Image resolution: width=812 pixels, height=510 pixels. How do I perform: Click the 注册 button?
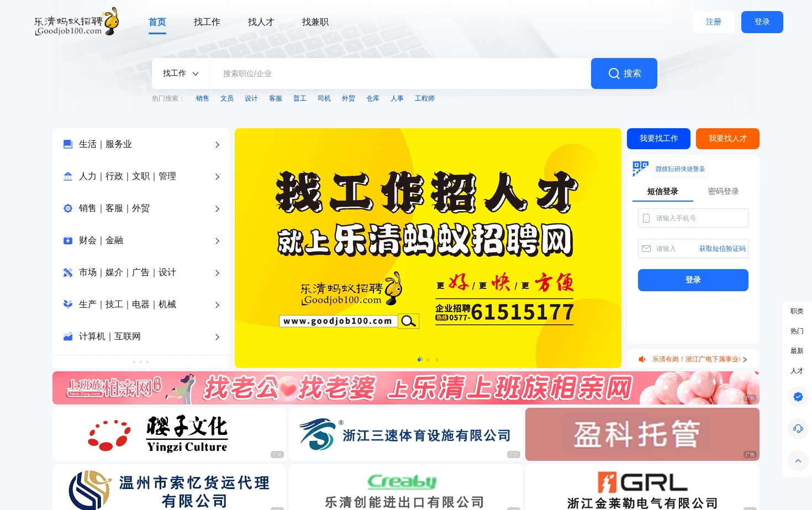(714, 22)
